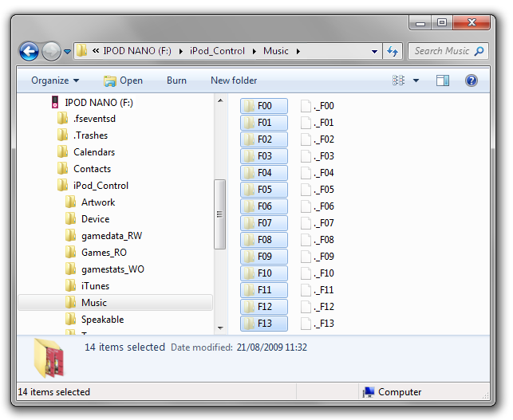Change view using the view icon
Viewport: 513px width, 420px height.
tap(398, 80)
